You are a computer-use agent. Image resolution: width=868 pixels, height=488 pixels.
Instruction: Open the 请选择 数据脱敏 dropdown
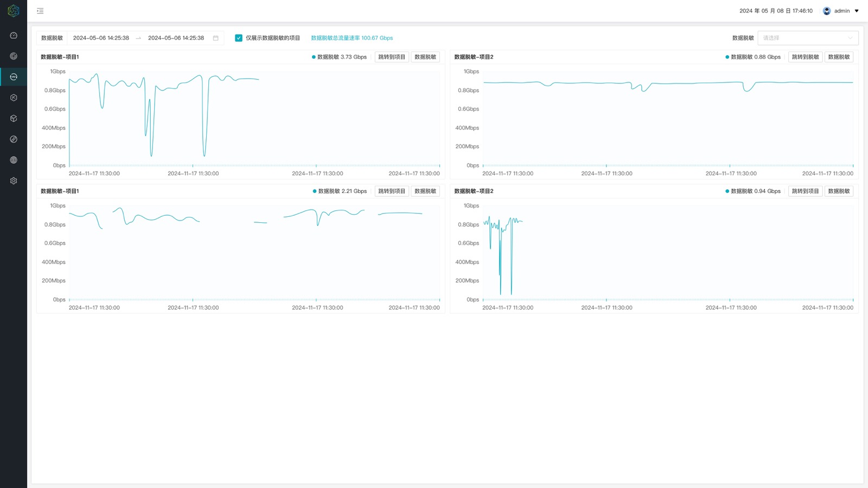(808, 38)
